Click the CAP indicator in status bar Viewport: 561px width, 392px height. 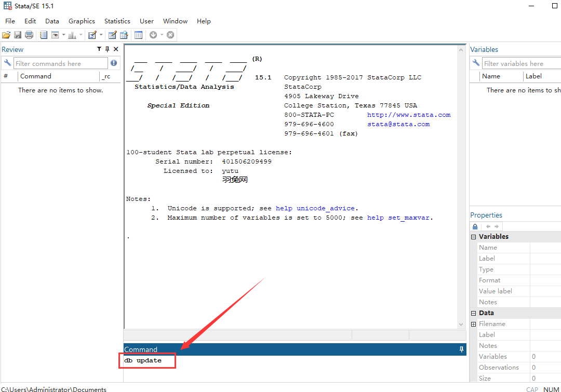[532, 389]
